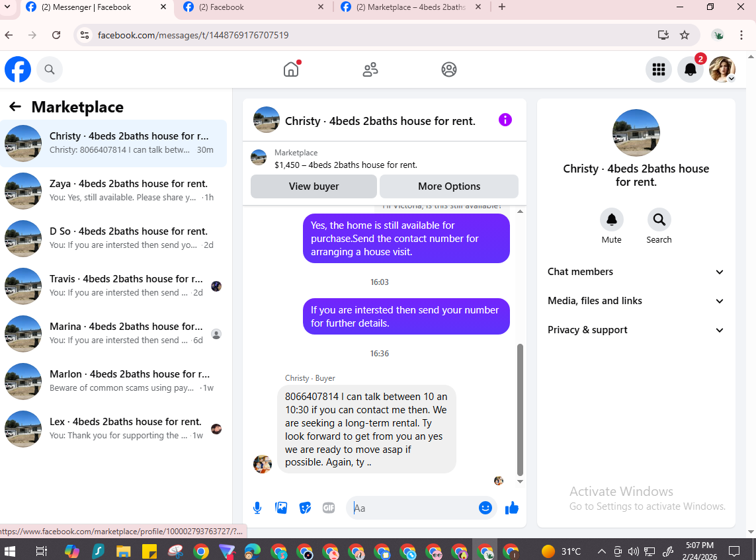This screenshot has width=756, height=560.
Task: Expand Media, files and links section
Action: 636,301
